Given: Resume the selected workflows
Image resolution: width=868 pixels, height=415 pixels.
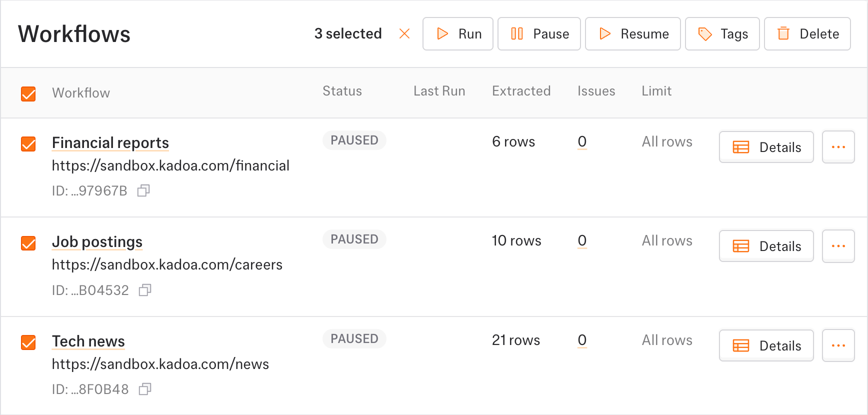Looking at the screenshot, I should [632, 34].
